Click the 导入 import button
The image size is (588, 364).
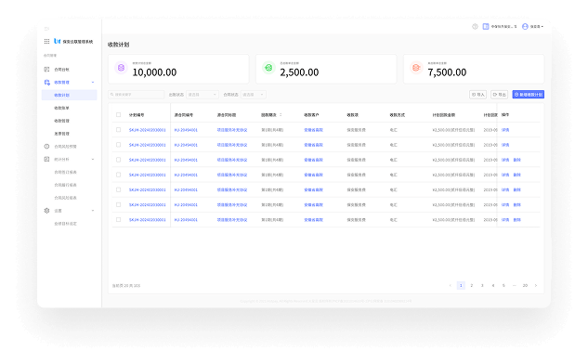(477, 95)
